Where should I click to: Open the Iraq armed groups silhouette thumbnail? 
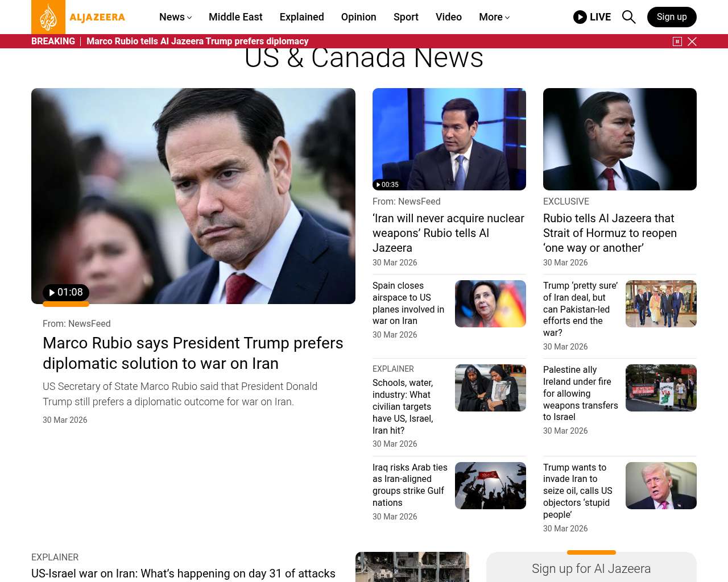[490, 485]
